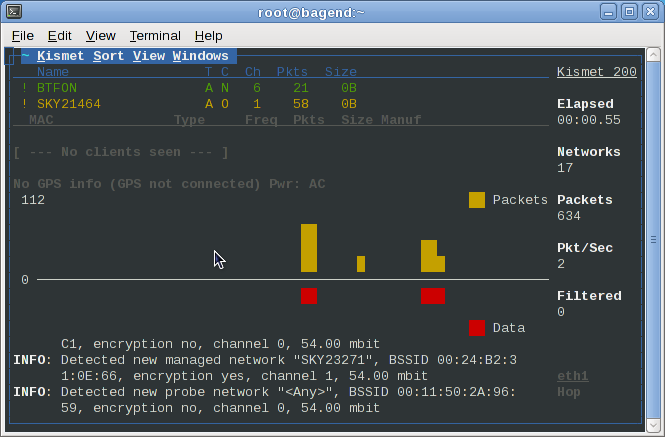Click the Packets count 634

click(569, 216)
